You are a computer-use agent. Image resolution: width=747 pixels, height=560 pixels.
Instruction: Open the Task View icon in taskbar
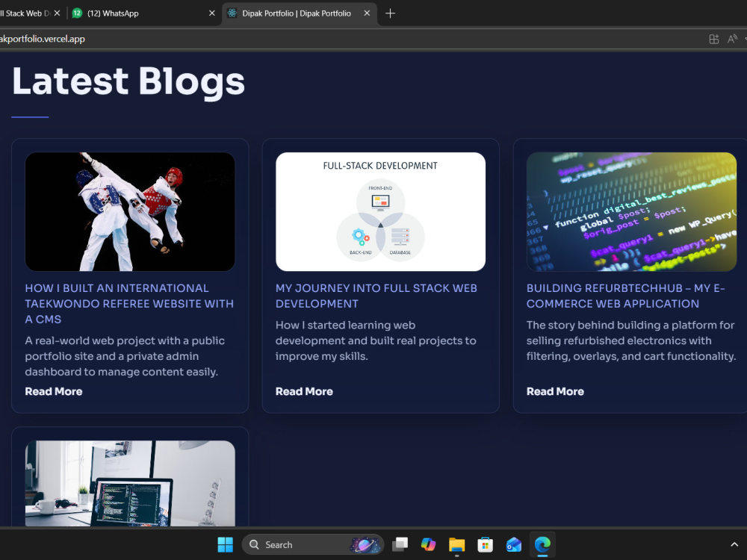pos(400,544)
